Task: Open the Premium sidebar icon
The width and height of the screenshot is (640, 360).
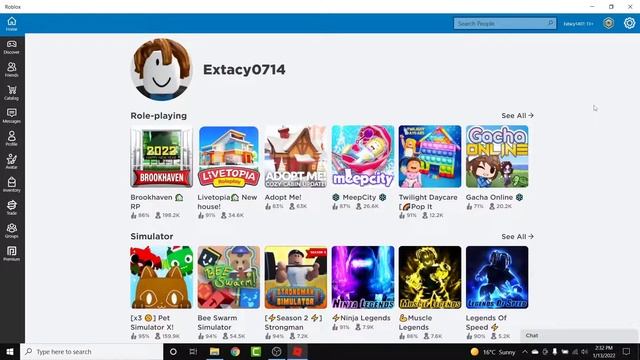Action: tap(11, 253)
